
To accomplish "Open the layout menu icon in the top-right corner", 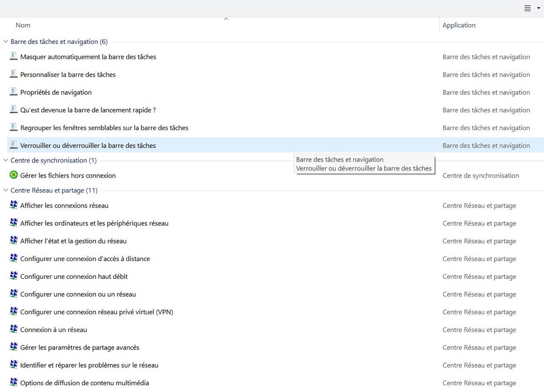I will tap(527, 8).
